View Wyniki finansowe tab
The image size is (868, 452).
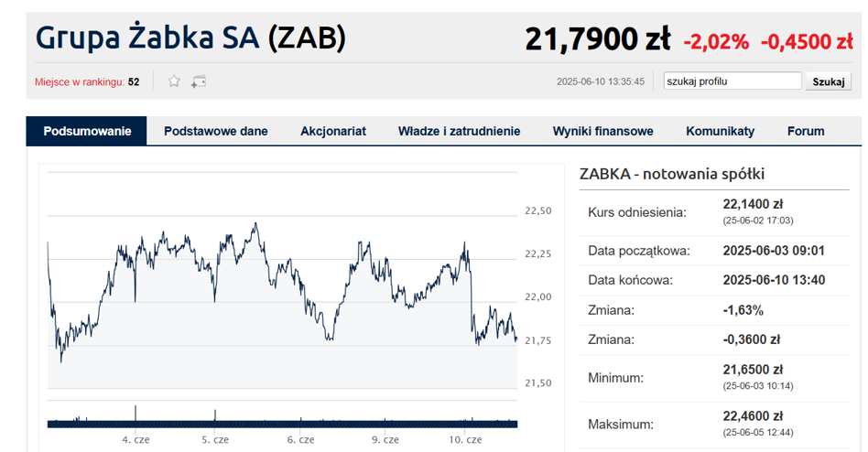(x=602, y=131)
